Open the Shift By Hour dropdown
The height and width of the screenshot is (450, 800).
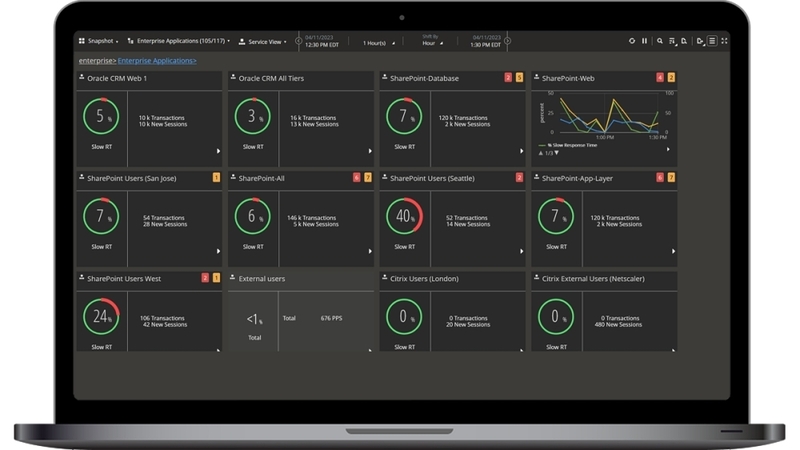(x=432, y=43)
